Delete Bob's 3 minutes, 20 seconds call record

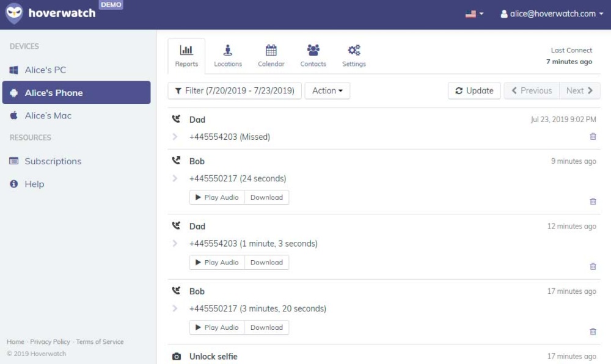593,332
